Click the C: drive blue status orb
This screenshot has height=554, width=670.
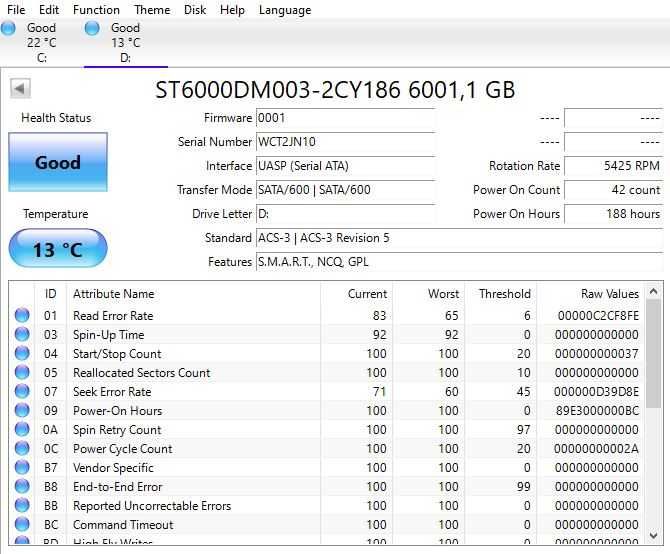click(x=8, y=28)
